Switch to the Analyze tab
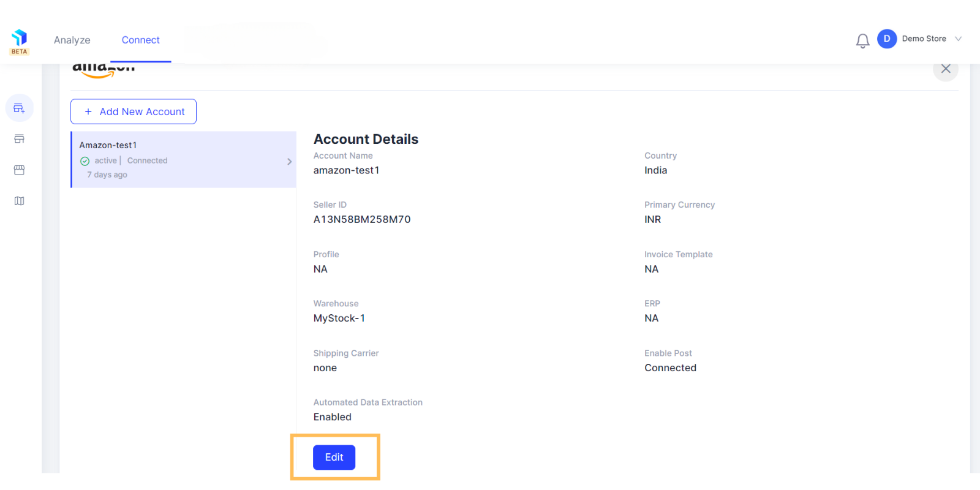This screenshot has width=980, height=490. (x=72, y=40)
